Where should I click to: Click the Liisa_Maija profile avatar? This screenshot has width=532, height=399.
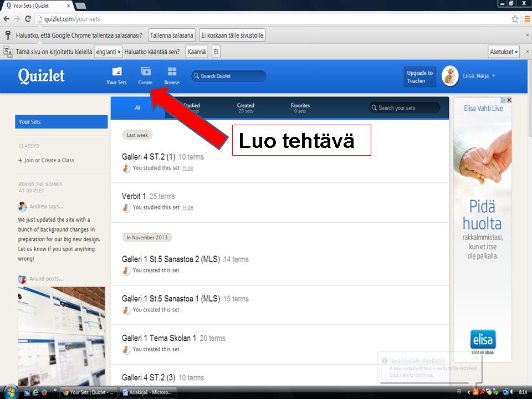(x=450, y=76)
